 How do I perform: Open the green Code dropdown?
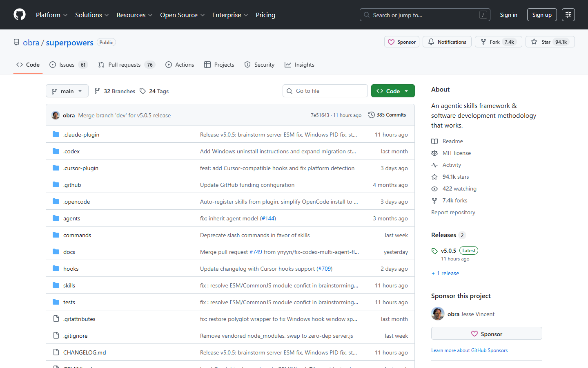click(393, 90)
